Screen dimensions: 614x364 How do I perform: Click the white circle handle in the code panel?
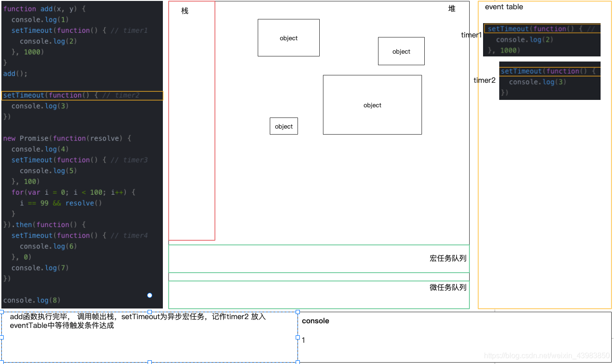(x=149, y=295)
